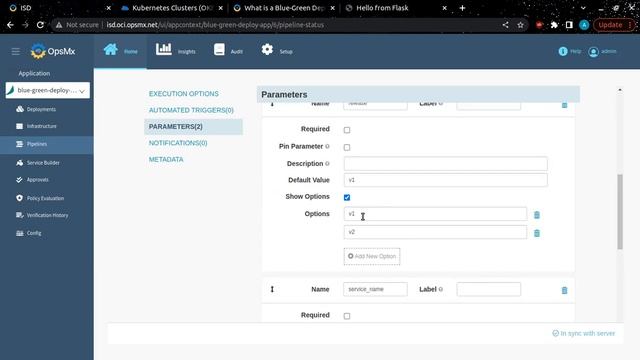This screenshot has width=640, height=360.
Task: Open the admin user menu
Action: coord(602,51)
